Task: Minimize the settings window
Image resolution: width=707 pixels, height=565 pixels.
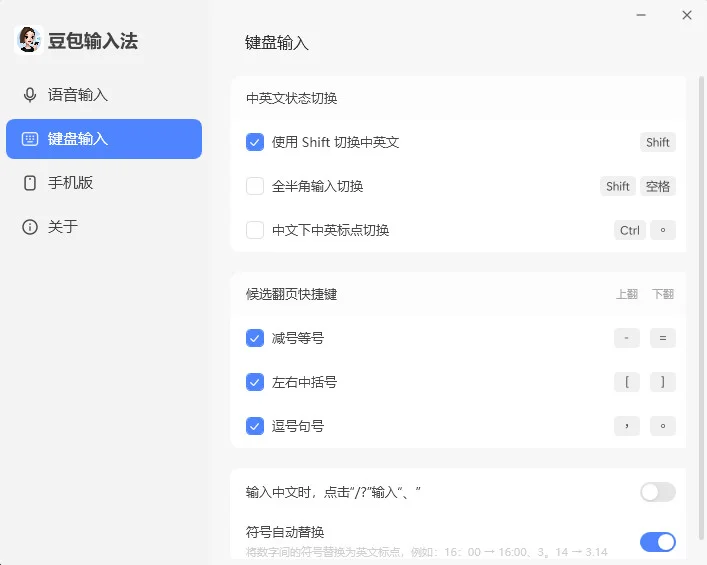Action: click(x=641, y=15)
